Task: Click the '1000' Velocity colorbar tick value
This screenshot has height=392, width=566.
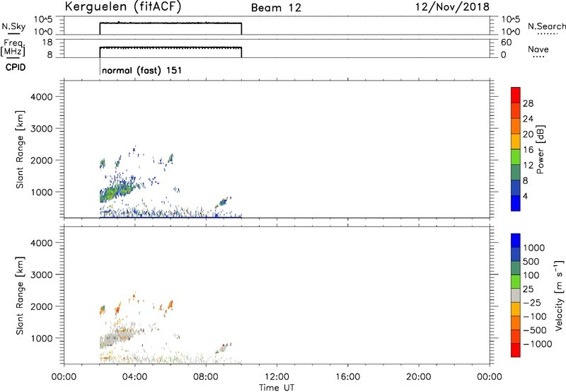Action: tap(534, 248)
